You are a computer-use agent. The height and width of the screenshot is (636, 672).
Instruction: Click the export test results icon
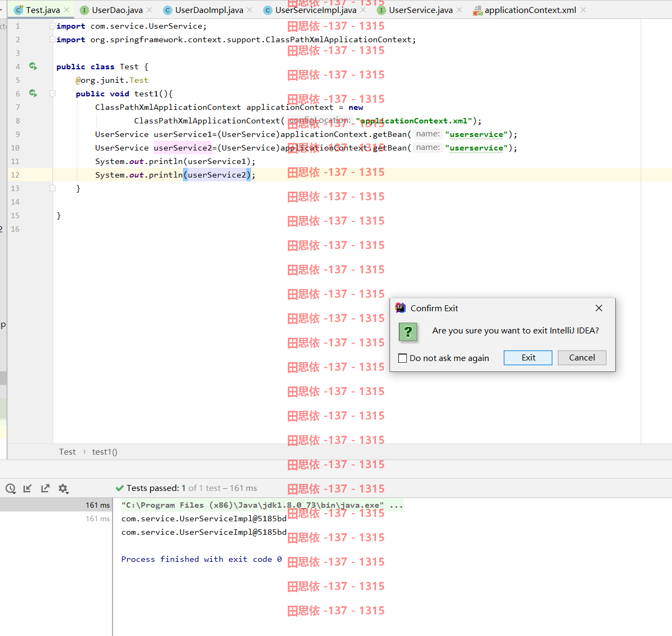point(45,488)
